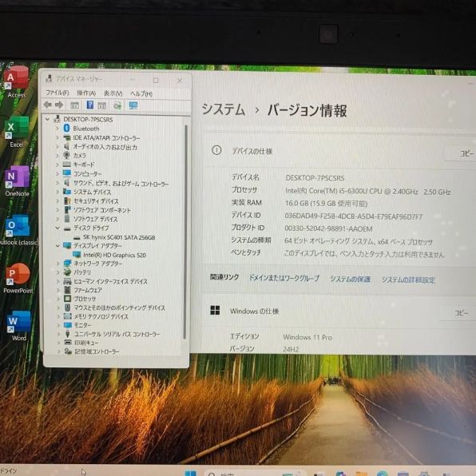Collapse the ディスプレイ アダプター category
476x476 pixels.
(57, 246)
